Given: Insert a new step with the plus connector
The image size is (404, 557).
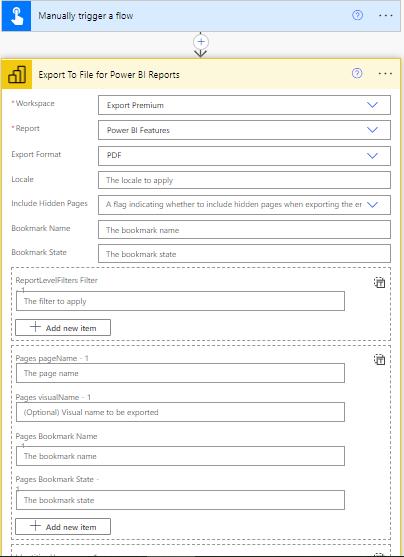Looking at the screenshot, I should click(x=201, y=42).
